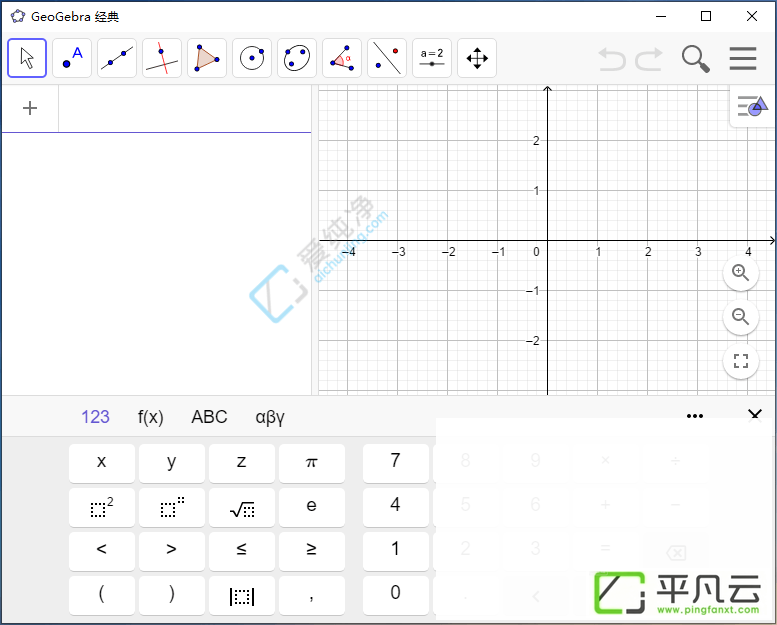Tap the square exponent key
The height and width of the screenshot is (625, 777).
point(102,507)
